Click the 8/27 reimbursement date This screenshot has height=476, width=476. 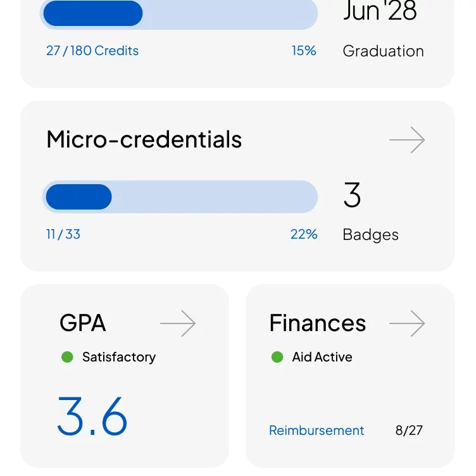click(x=409, y=430)
